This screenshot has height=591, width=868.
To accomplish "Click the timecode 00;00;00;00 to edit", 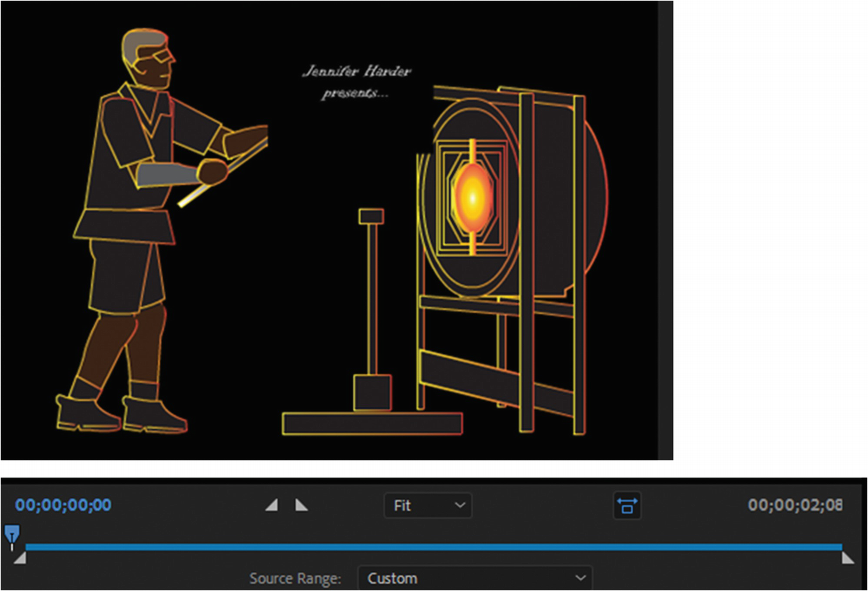I will (62, 505).
